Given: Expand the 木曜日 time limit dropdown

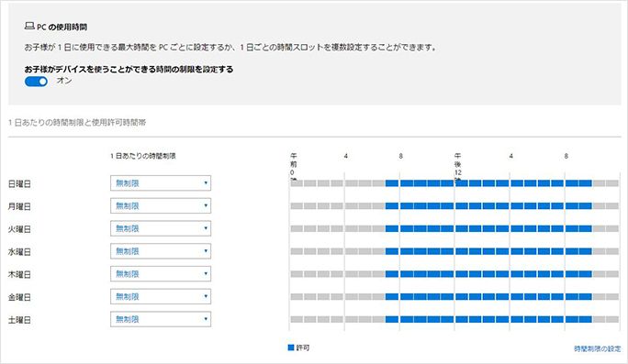Looking at the screenshot, I should [161, 274].
